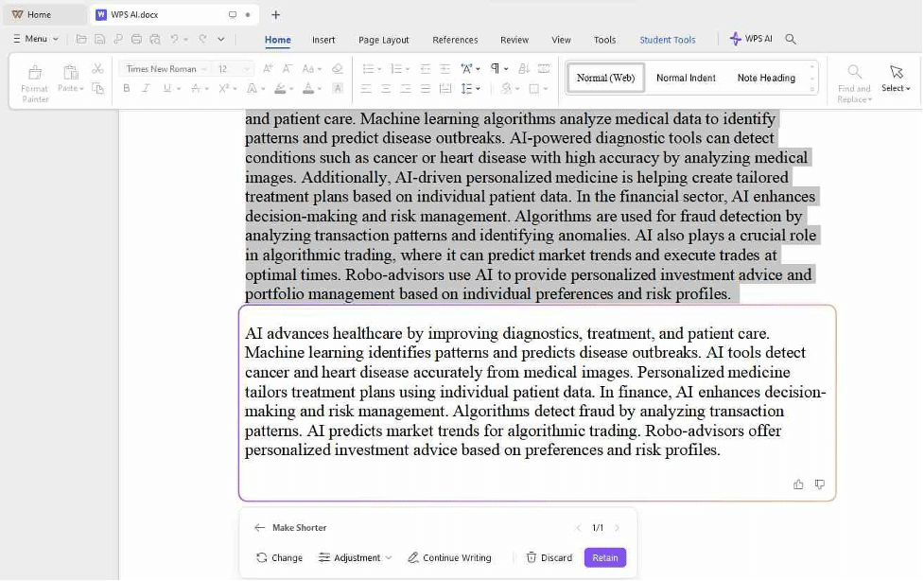This screenshot has height=581, width=924.
Task: Discard the AI-generated text
Action: point(549,558)
